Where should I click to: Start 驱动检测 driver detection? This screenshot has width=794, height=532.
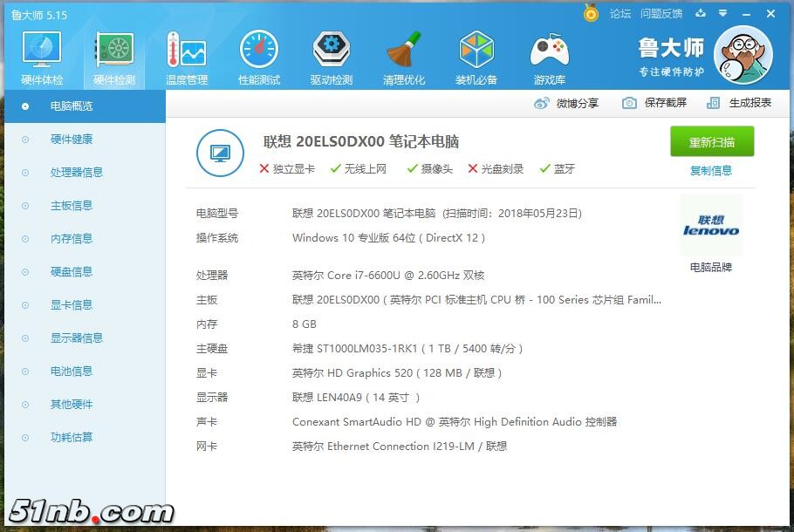[x=331, y=55]
